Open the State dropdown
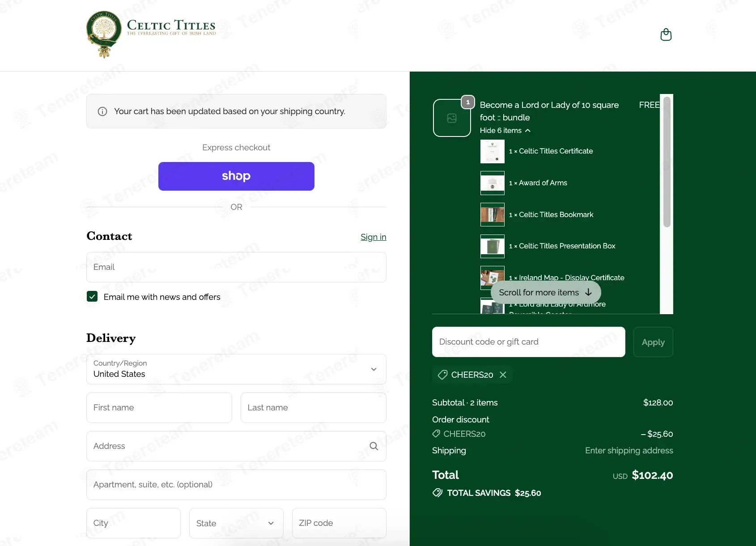 coord(236,523)
